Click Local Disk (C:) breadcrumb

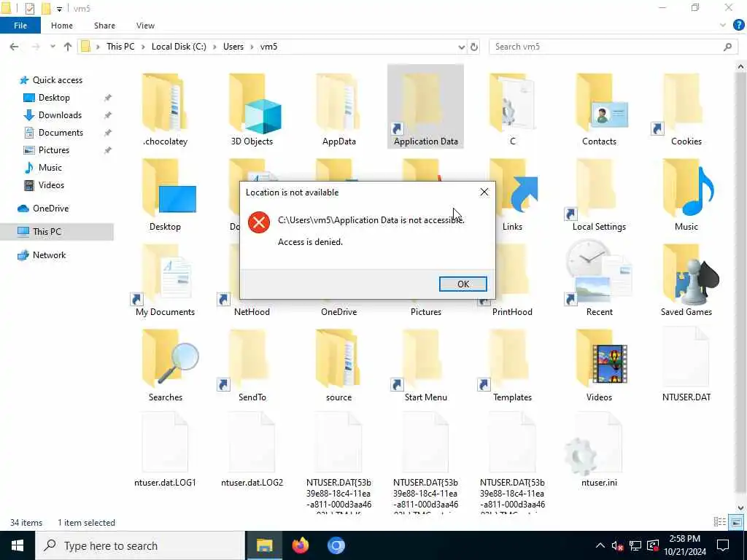pos(179,47)
